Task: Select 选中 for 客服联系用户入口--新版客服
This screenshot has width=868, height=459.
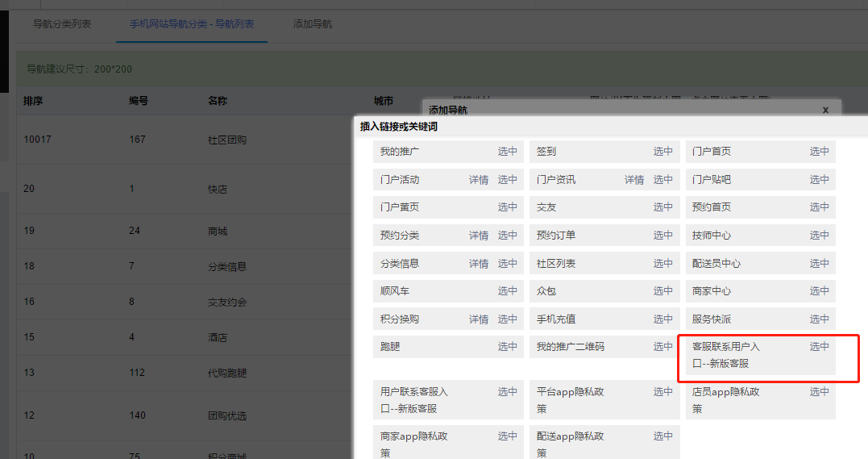Action: (x=820, y=346)
